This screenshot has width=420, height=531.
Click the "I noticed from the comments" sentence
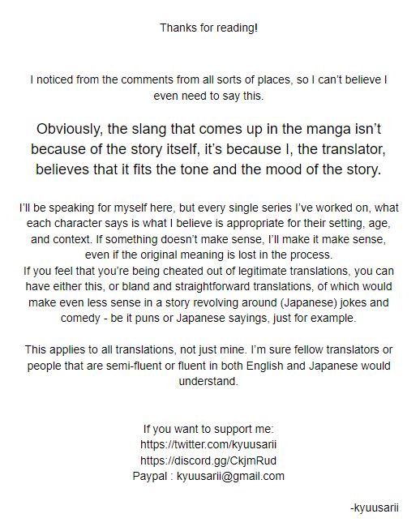(x=208, y=80)
